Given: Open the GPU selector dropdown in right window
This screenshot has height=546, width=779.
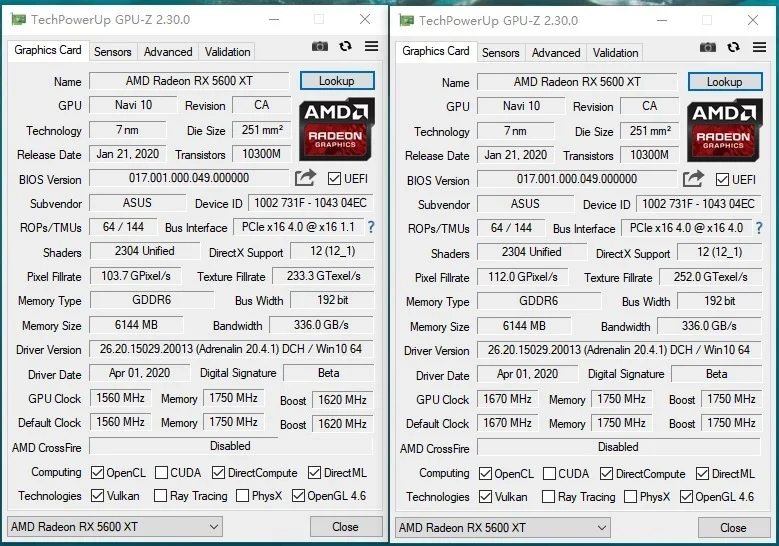Looking at the screenshot, I should [503, 528].
